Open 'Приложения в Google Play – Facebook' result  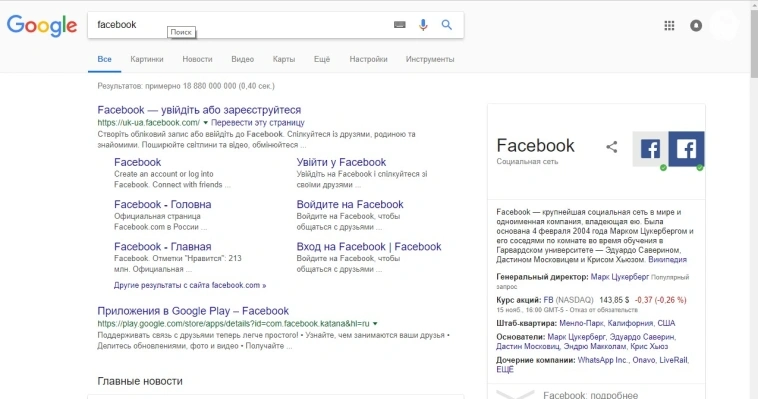(x=193, y=310)
